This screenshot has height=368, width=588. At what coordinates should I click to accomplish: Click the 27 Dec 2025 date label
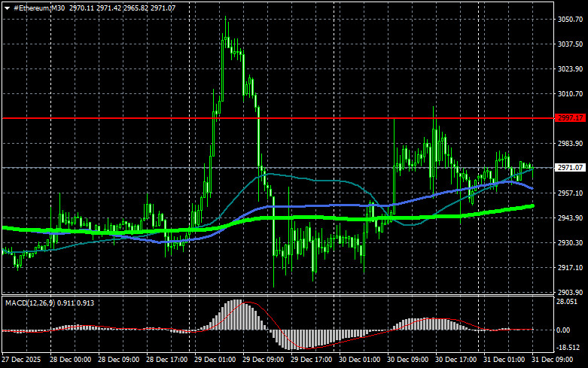(x=23, y=360)
